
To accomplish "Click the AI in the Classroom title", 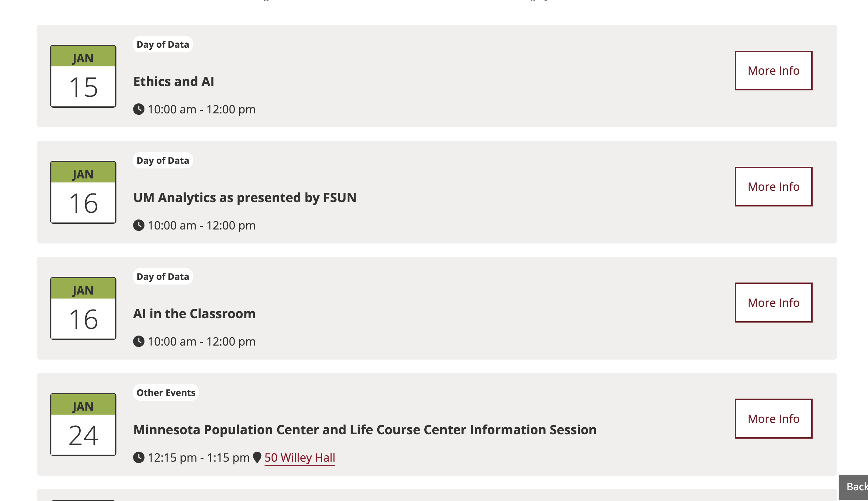I will (x=194, y=314).
